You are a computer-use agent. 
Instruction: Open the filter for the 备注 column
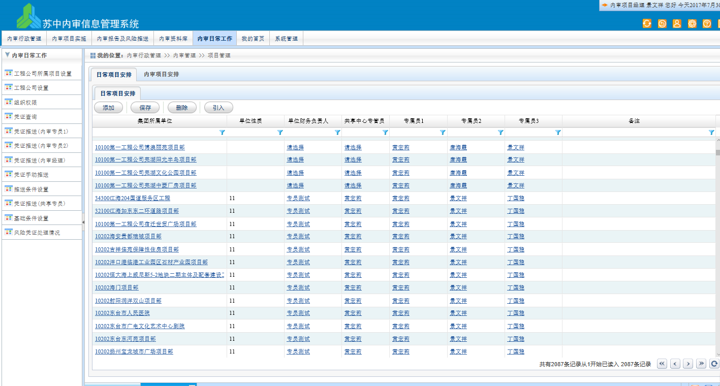pos(711,132)
